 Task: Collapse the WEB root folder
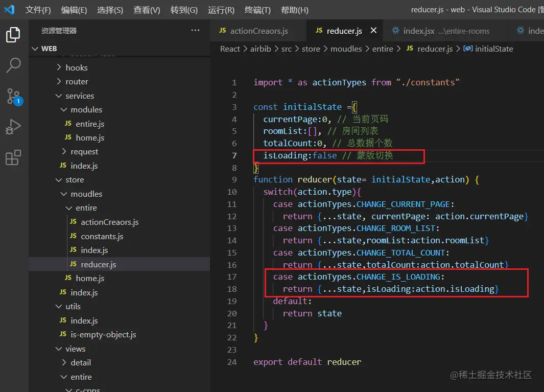[35, 49]
